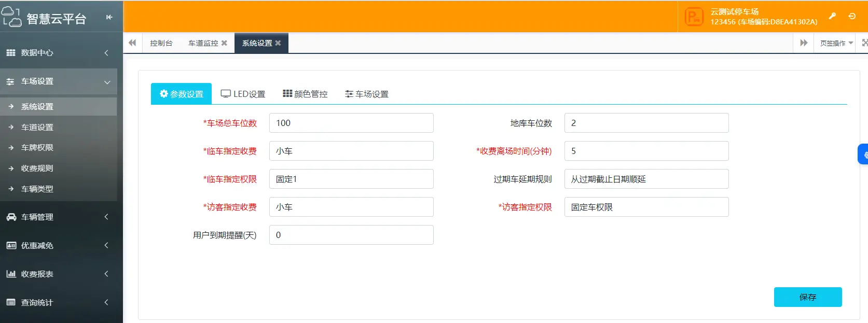Click the 保存 button
This screenshot has width=868, height=323.
coord(807,297)
